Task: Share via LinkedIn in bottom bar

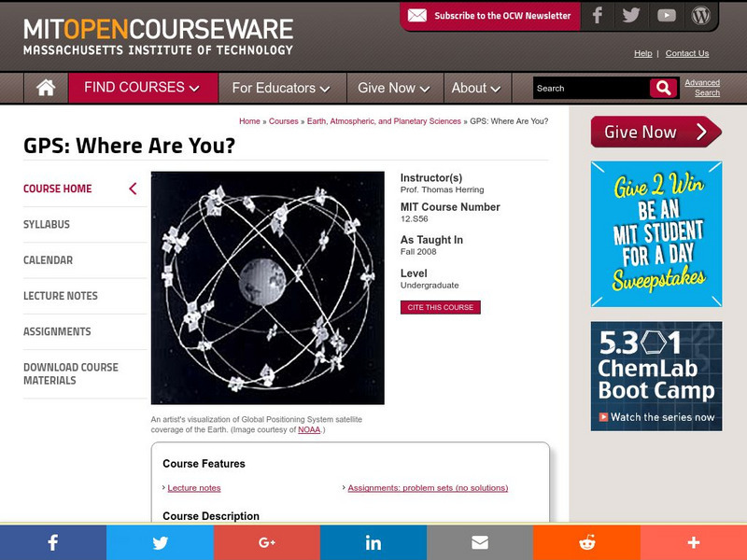Action: 373,542
